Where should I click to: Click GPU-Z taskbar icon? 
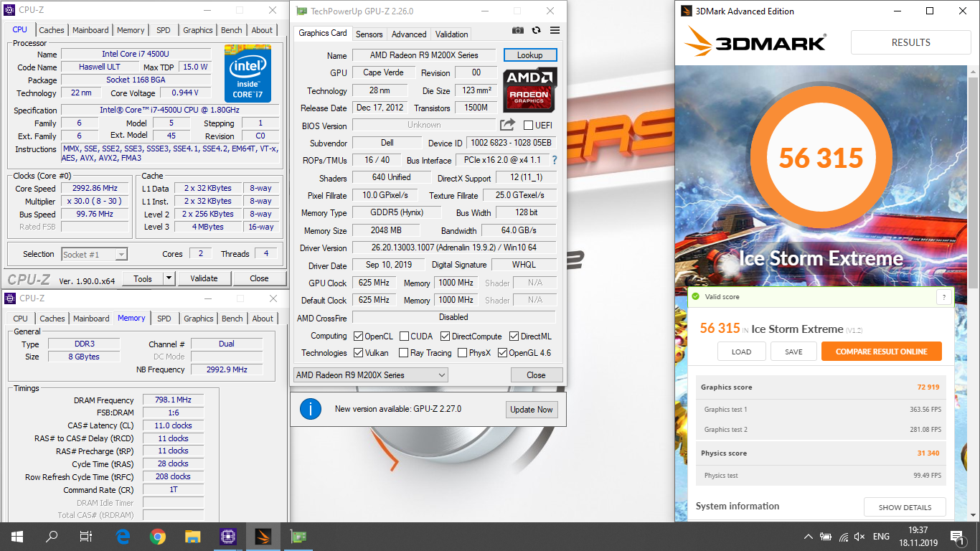(297, 537)
